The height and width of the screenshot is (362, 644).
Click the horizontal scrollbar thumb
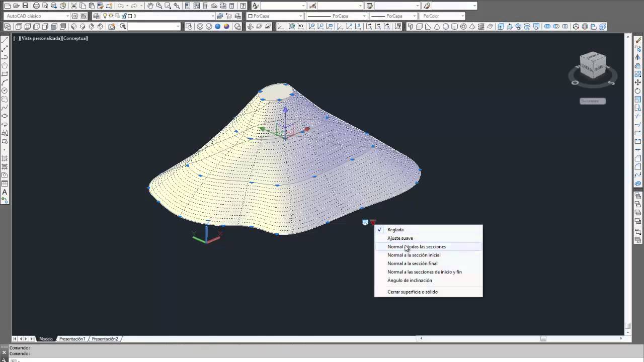[x=543, y=339]
